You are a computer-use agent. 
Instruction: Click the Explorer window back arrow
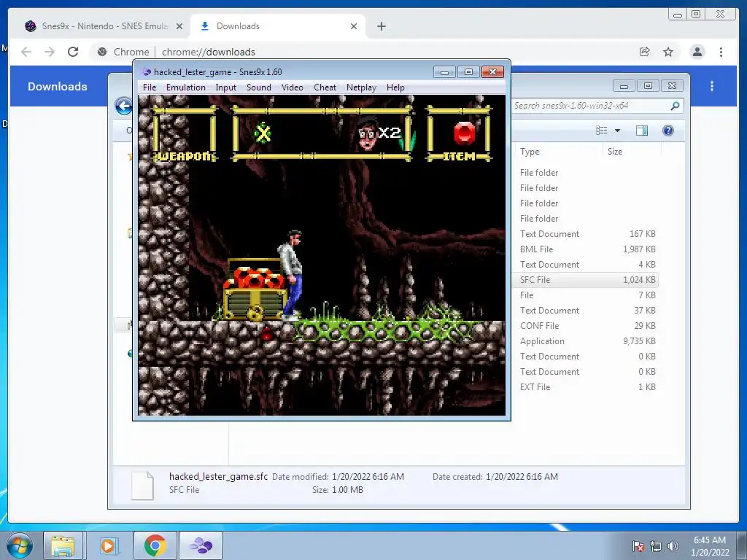tap(124, 106)
